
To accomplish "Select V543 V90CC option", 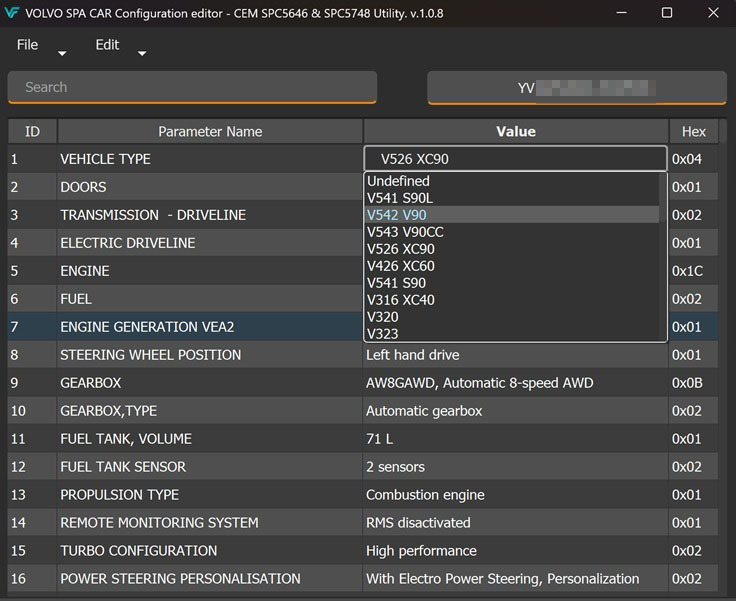I will pyautogui.click(x=512, y=232).
